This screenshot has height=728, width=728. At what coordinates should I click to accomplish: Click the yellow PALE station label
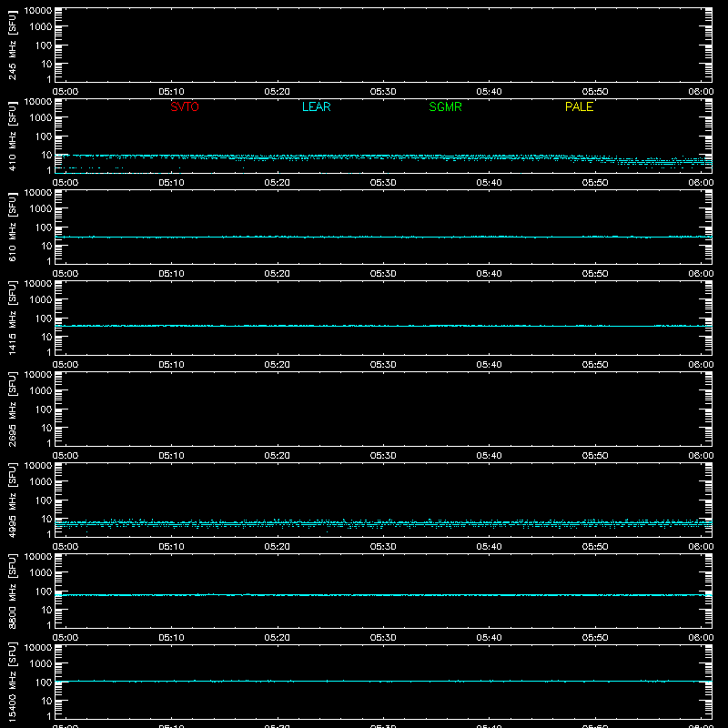click(x=579, y=106)
